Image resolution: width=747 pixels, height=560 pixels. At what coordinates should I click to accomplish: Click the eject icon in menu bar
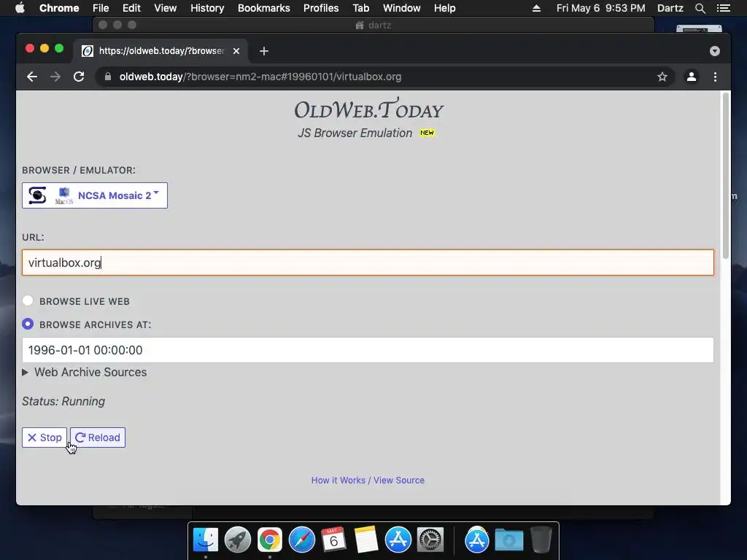click(x=536, y=8)
